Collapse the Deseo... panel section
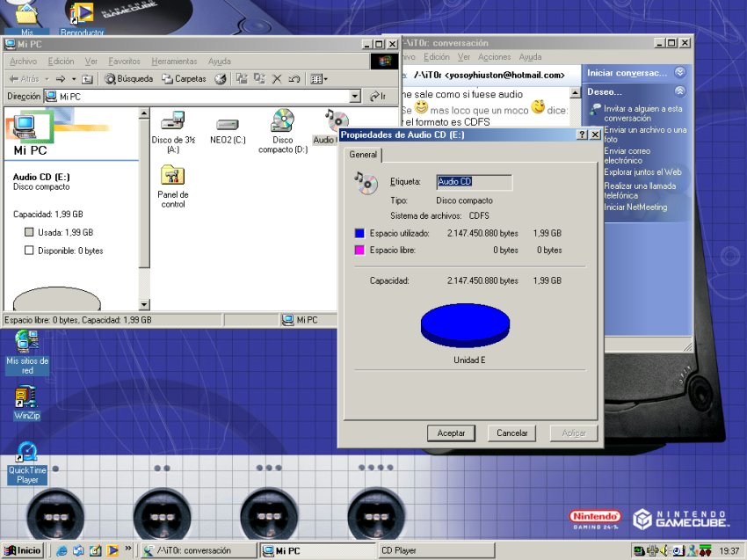Image resolution: width=747 pixels, height=560 pixels. (679, 91)
